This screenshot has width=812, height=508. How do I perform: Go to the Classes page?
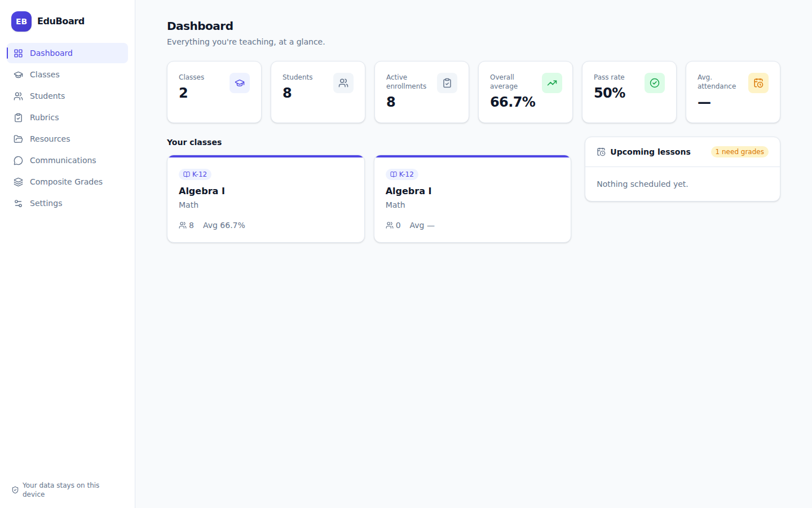coord(67,75)
